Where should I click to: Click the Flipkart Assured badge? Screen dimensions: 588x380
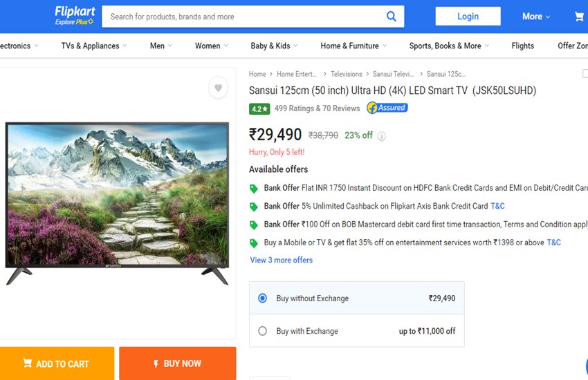387,108
